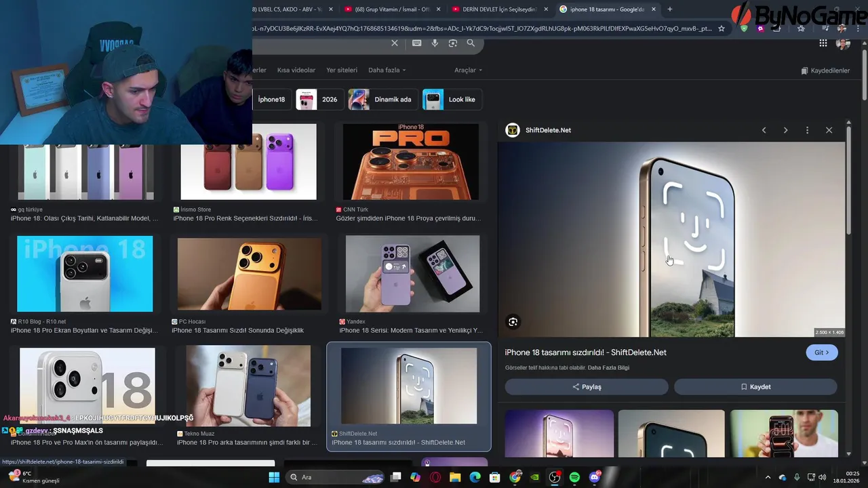Switch to the Kısa videolar tab
The height and width of the screenshot is (488, 868).
tap(296, 70)
